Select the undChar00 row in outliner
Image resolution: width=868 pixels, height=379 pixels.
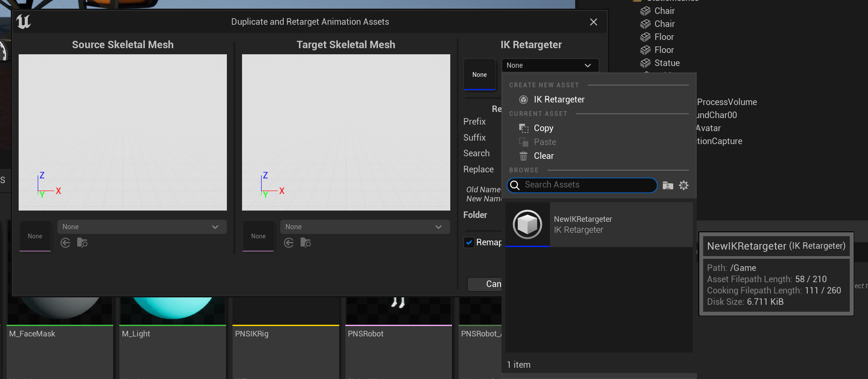click(x=717, y=115)
